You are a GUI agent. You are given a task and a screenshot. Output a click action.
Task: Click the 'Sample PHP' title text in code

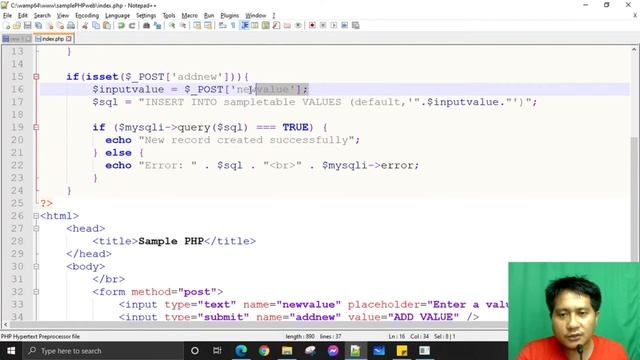pos(171,241)
